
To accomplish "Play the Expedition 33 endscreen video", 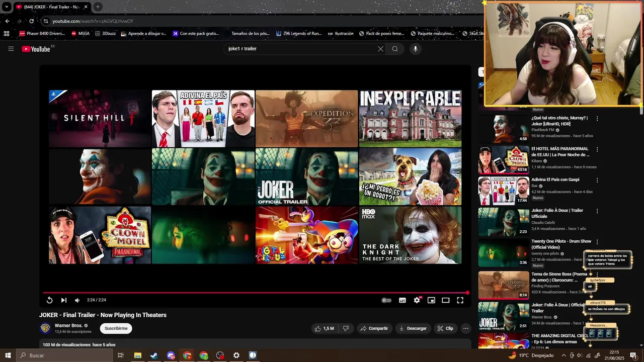I will click(x=307, y=119).
